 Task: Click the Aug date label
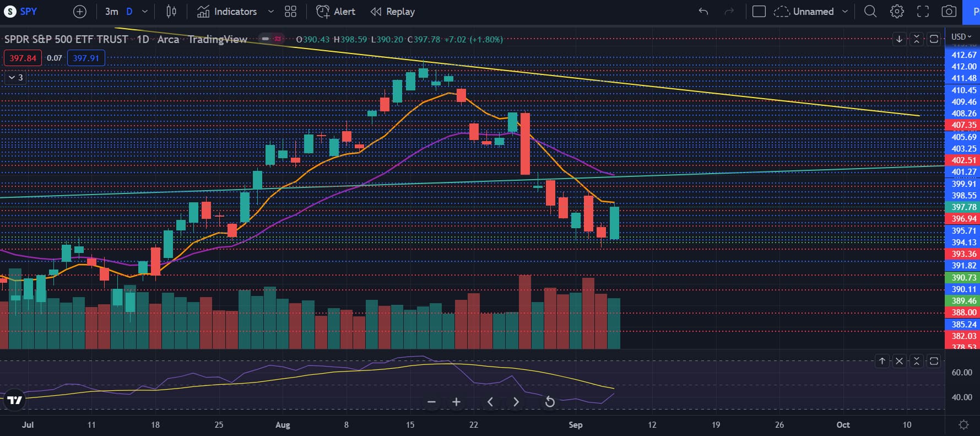[283, 425]
